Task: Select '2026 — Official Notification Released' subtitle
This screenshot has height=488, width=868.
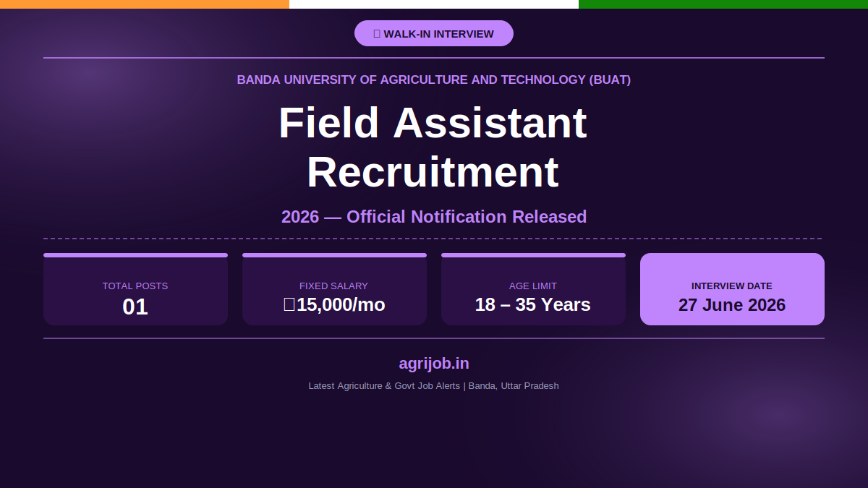Action: [434, 217]
